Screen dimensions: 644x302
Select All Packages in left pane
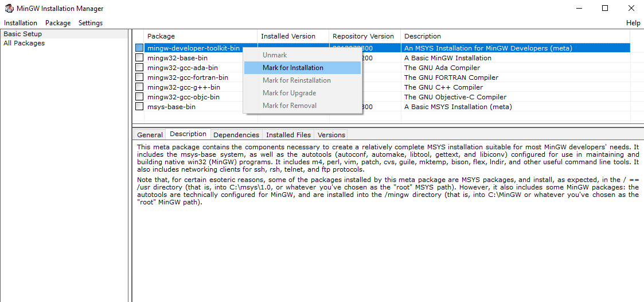24,43
